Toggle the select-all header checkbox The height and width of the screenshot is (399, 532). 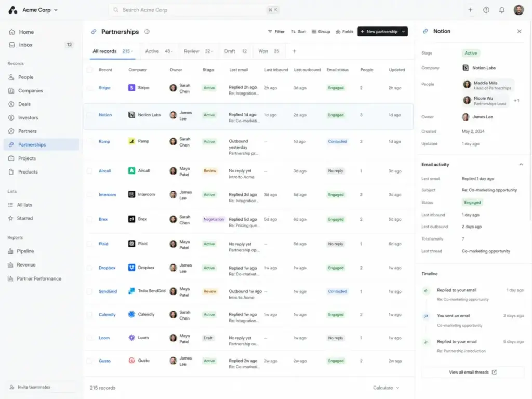click(89, 70)
